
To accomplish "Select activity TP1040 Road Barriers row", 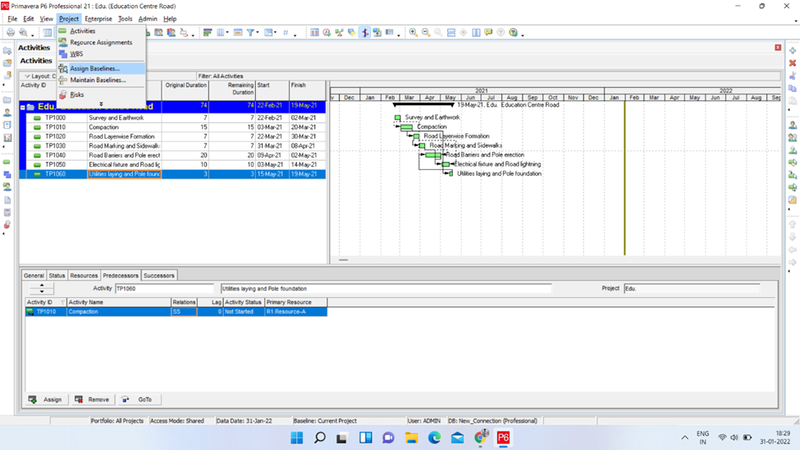I will pyautogui.click(x=176, y=155).
